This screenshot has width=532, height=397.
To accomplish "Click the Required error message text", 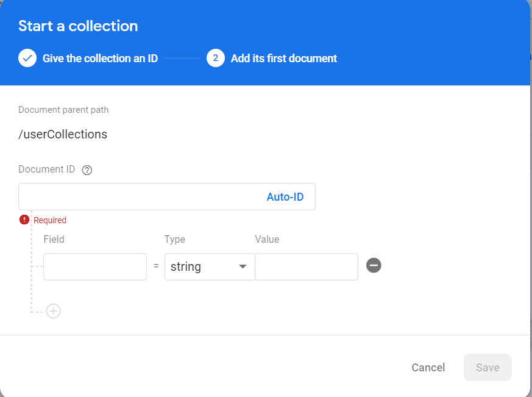I will click(x=50, y=220).
